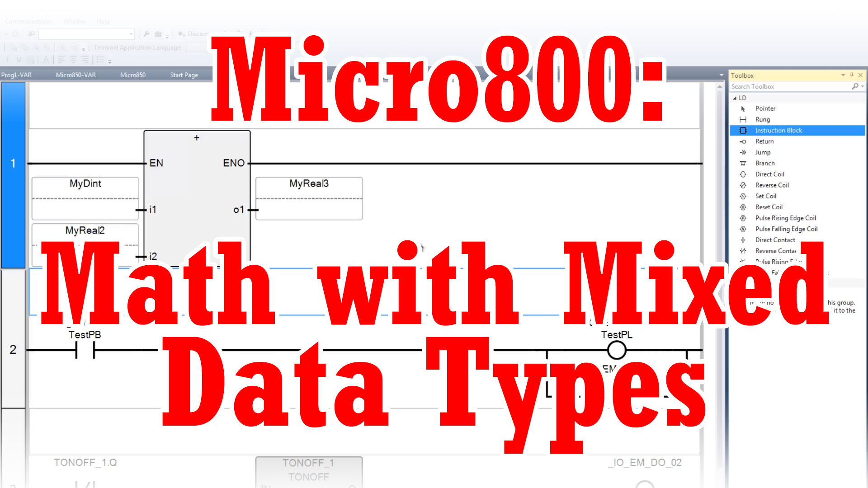
Task: Select the Direct Coil tool
Action: tap(769, 174)
